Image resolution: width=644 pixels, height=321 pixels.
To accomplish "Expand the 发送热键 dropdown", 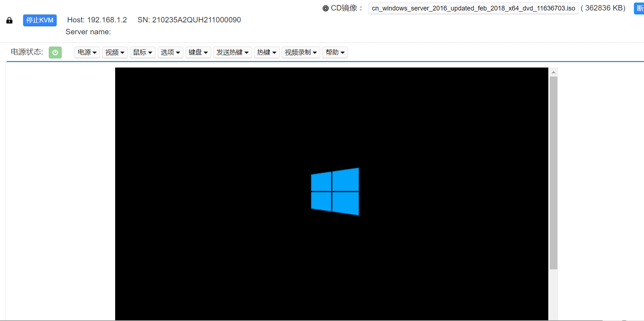I will point(232,52).
